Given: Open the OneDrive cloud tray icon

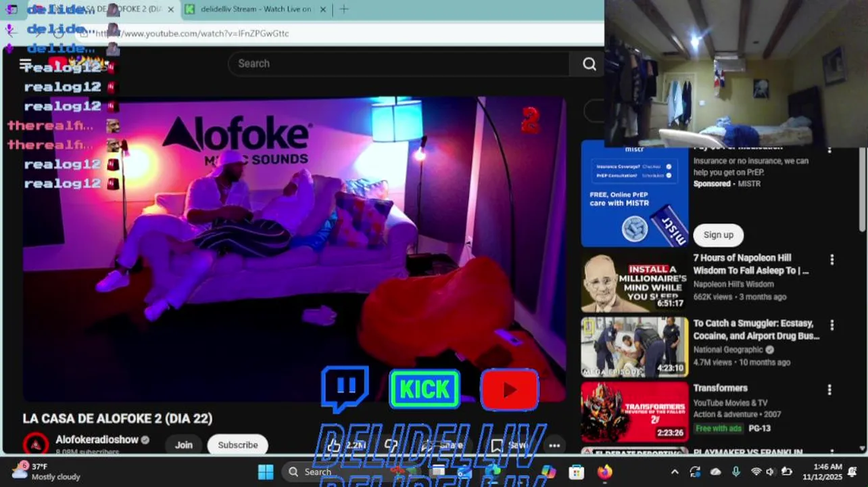Looking at the screenshot, I should [x=715, y=472].
